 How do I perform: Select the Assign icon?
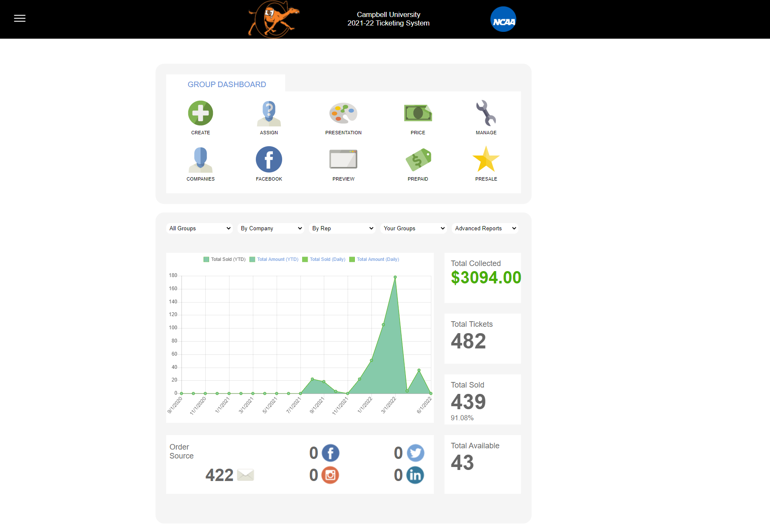tap(269, 113)
